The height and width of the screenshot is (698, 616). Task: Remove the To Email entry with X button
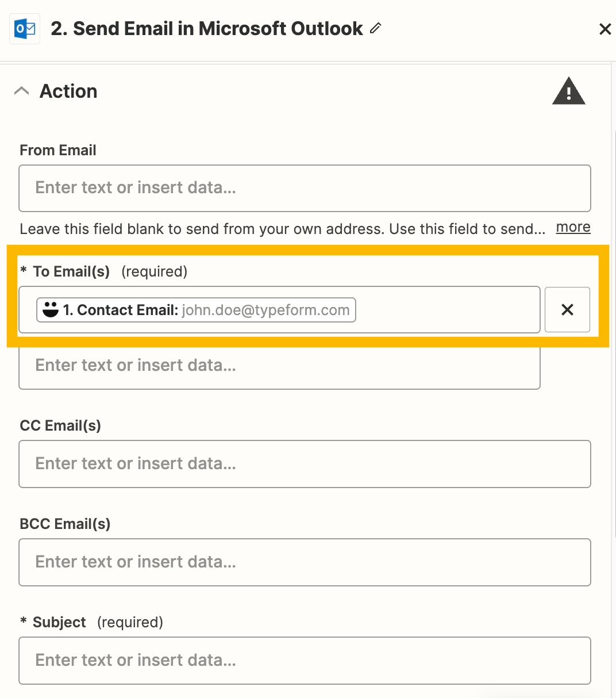(x=567, y=309)
